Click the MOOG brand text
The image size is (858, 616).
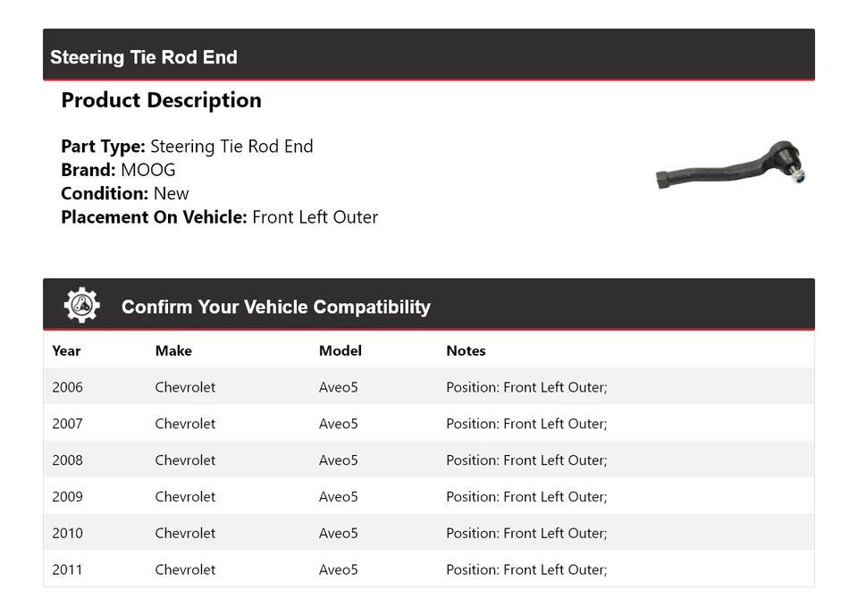pos(148,170)
